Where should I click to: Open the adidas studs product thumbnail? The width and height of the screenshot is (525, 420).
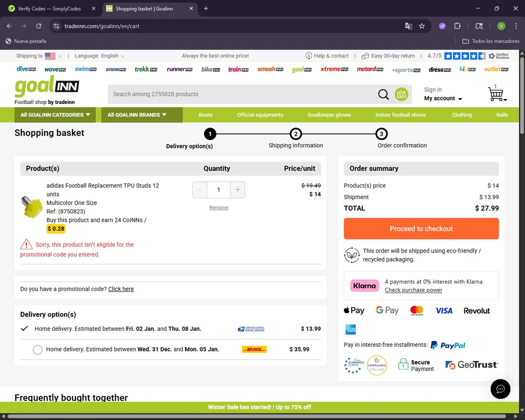[32, 207]
